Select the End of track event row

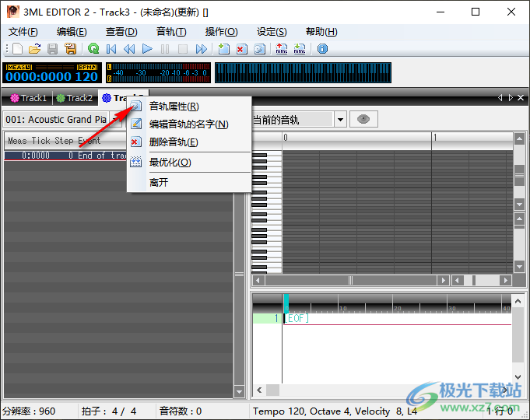[x=66, y=156]
